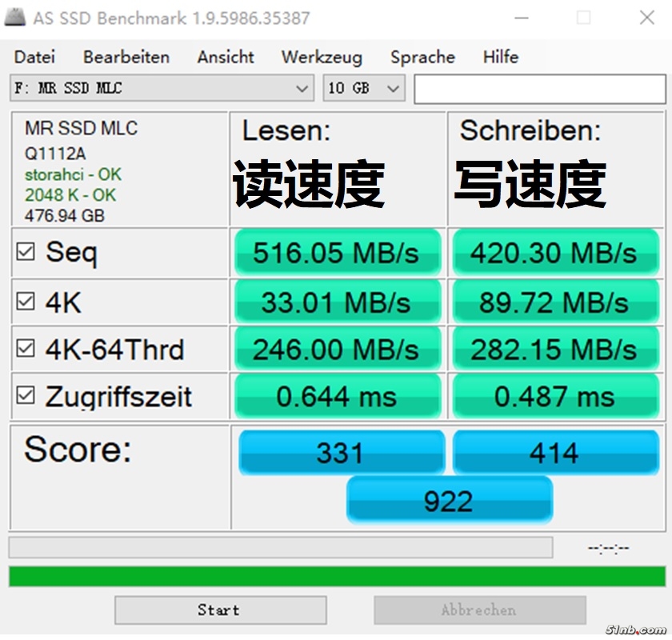Click the Schreiben: column header

coord(530,130)
